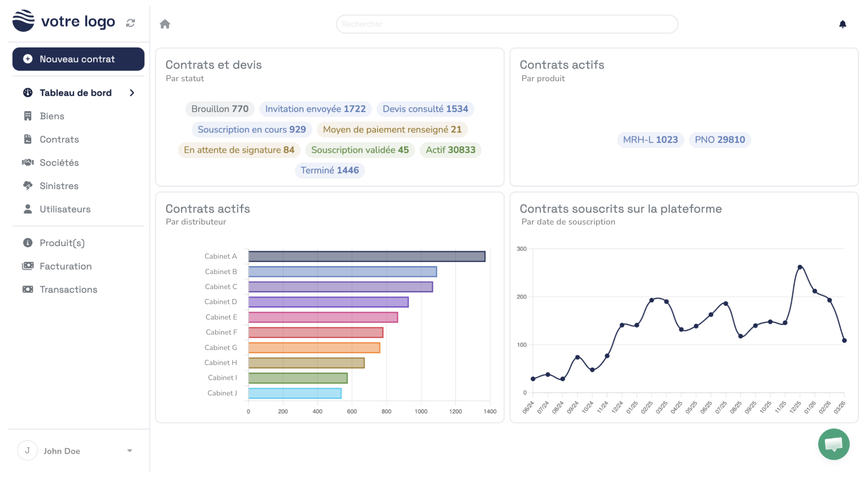Open the Contrats menu item

pyautogui.click(x=59, y=139)
